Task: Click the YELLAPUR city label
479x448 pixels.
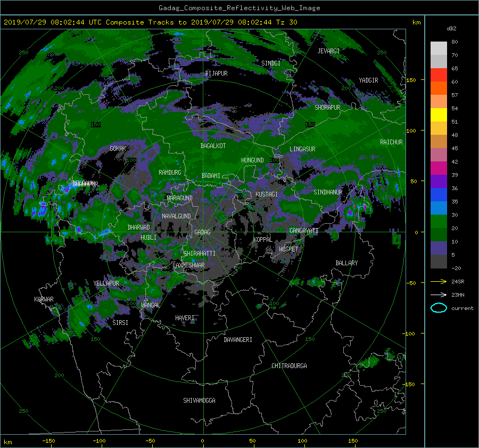Action: point(106,283)
